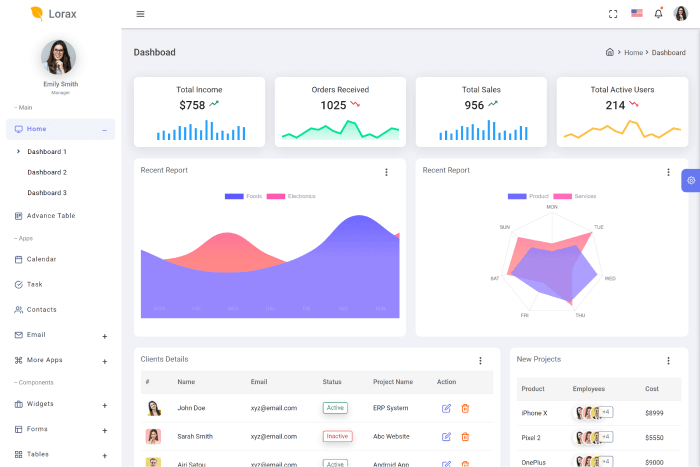700x467 pixels.
Task: Open options menu of Foods/Electronics report
Action: [386, 172]
